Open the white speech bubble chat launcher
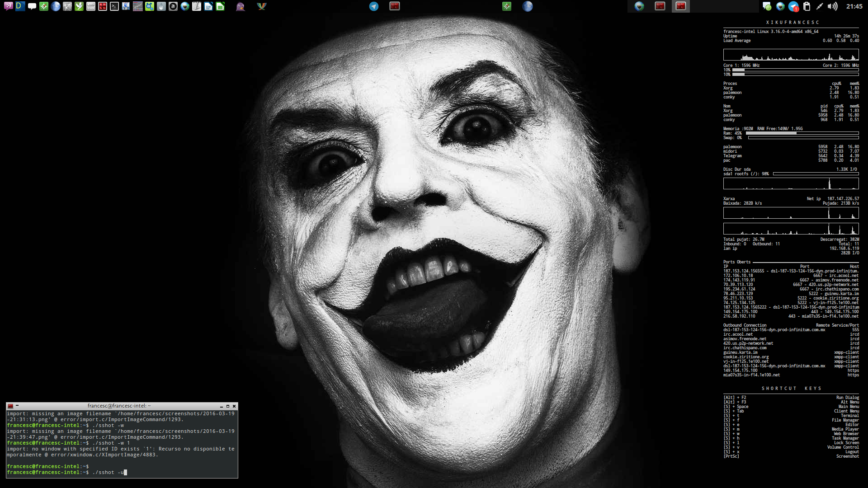Image resolution: width=868 pixels, height=488 pixels. pyautogui.click(x=32, y=6)
